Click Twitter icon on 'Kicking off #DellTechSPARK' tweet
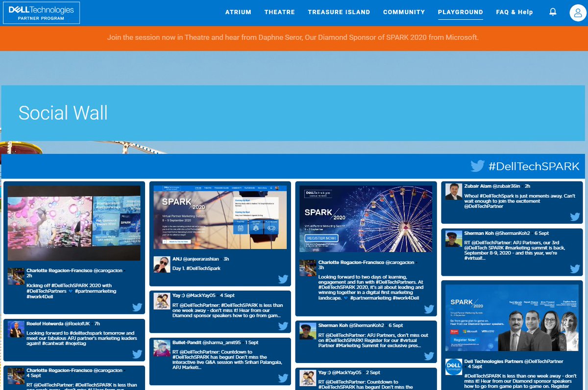Screen dimensions: 588x390 coord(137,308)
